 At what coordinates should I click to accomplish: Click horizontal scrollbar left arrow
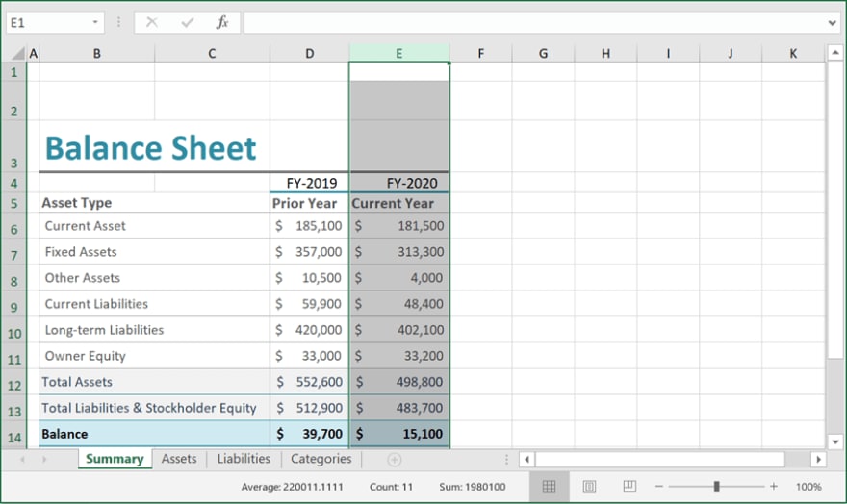click(526, 459)
